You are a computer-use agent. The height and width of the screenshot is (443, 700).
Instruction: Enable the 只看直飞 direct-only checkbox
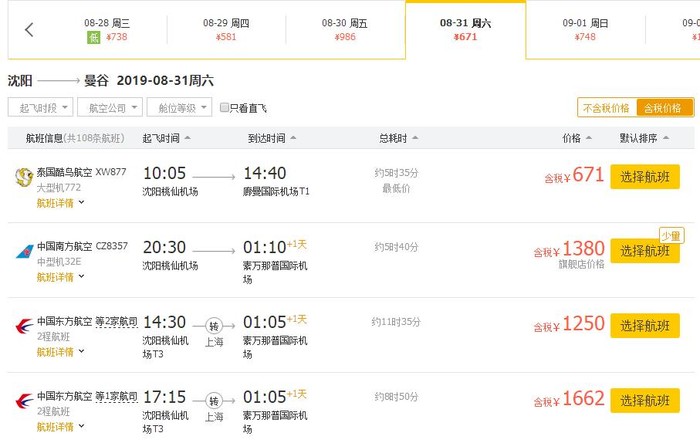tap(224, 108)
